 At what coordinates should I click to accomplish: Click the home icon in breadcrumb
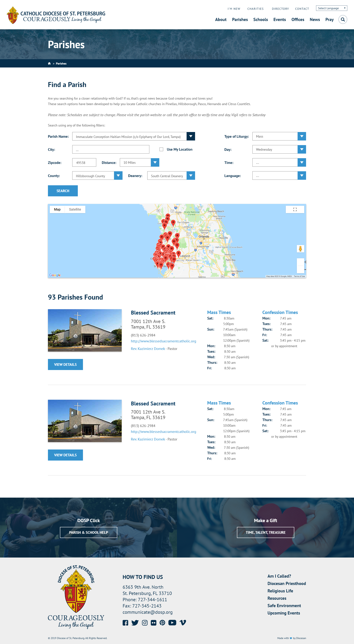tap(49, 63)
